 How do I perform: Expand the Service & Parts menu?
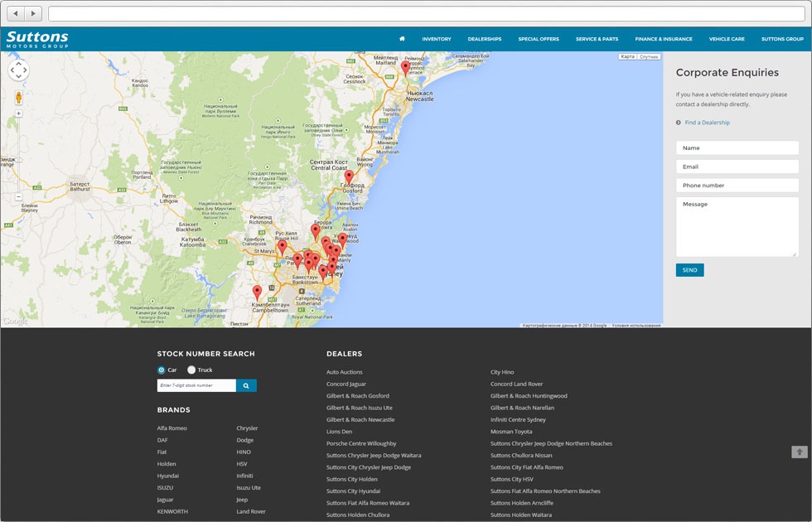597,39
